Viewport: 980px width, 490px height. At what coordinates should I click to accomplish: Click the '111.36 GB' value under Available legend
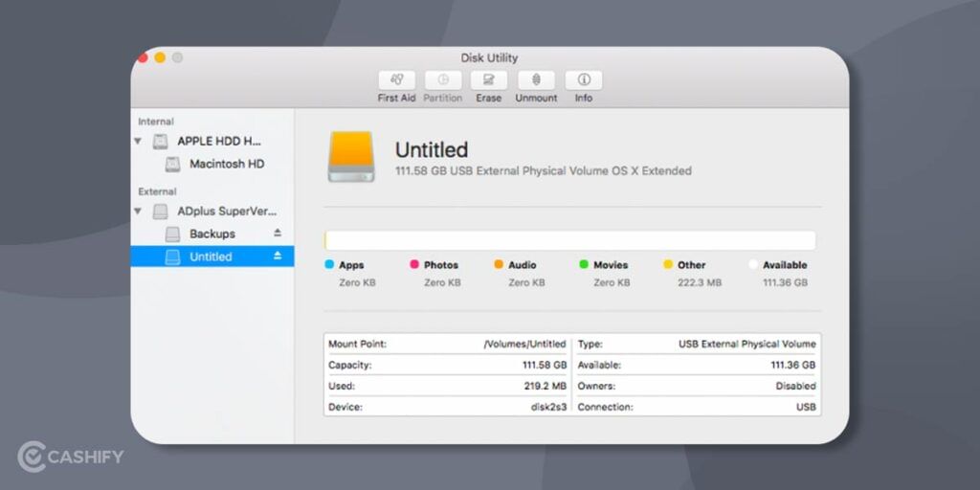pyautogui.click(x=785, y=282)
